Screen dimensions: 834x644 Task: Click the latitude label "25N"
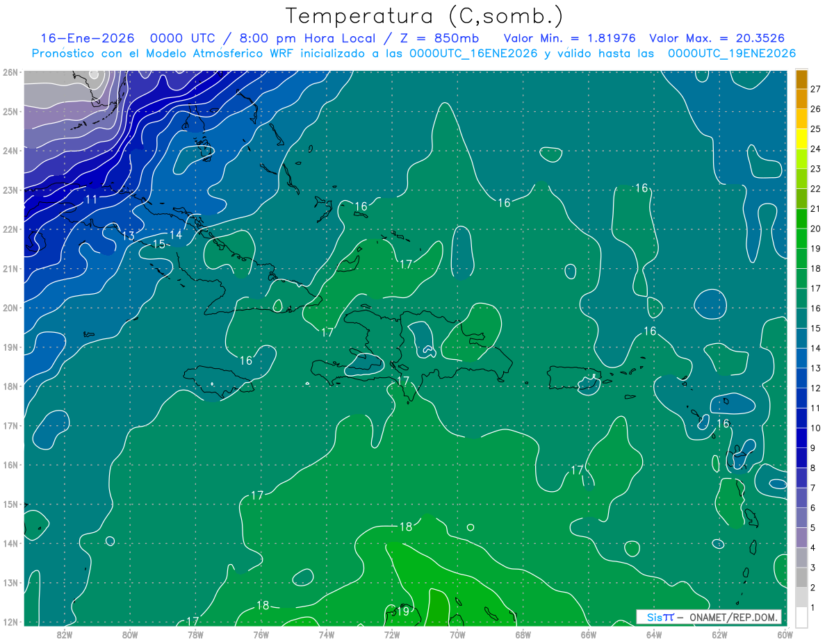tap(10, 111)
